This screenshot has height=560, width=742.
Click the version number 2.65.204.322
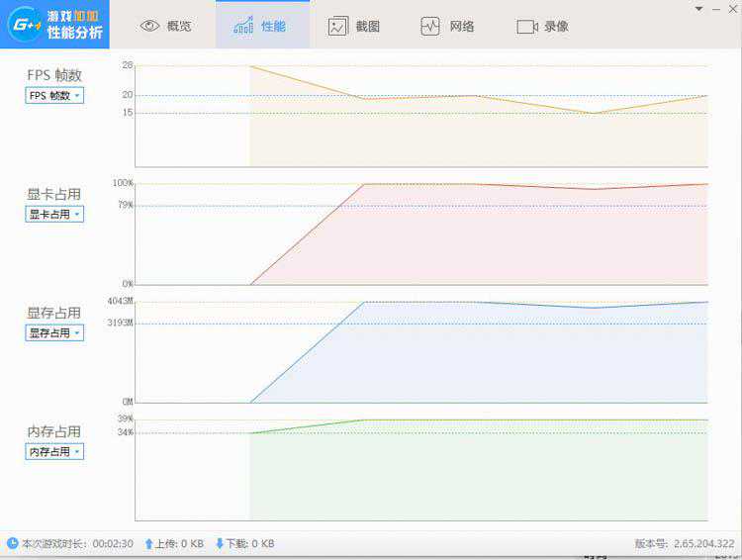[703, 543]
